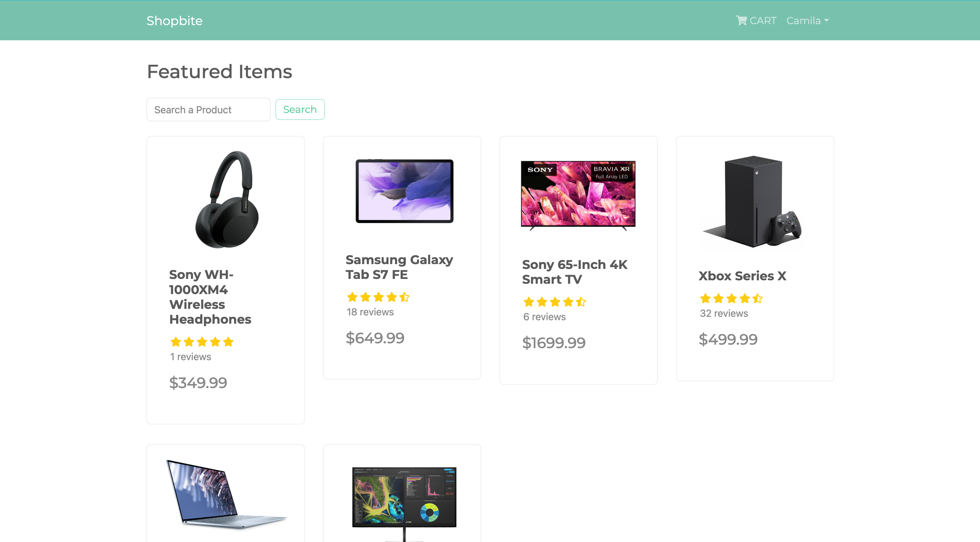The height and width of the screenshot is (542, 980).
Task: Click star rating on Xbox Series X
Action: [x=731, y=299]
